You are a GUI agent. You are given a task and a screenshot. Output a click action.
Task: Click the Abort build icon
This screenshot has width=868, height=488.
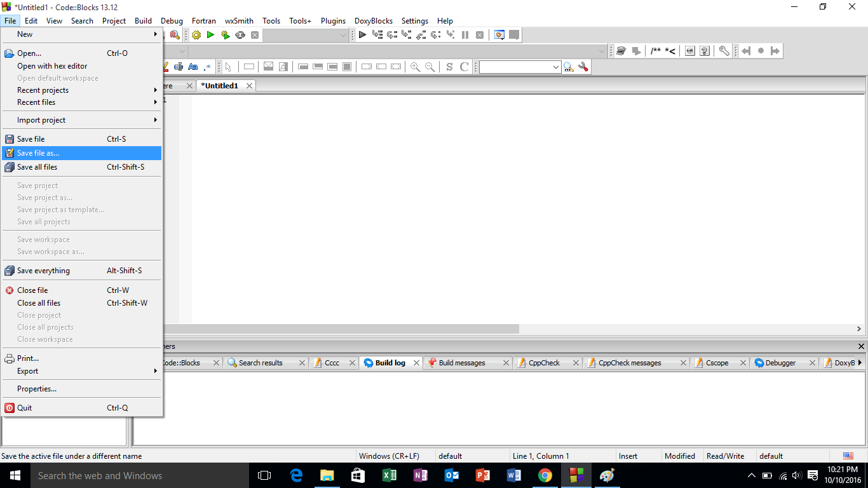click(x=255, y=35)
